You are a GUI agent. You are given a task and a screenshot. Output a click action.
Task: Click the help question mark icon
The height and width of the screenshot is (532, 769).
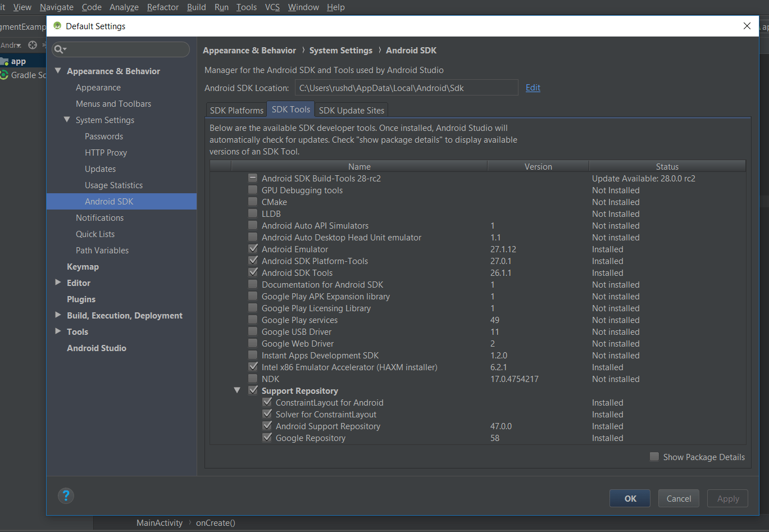pyautogui.click(x=66, y=496)
